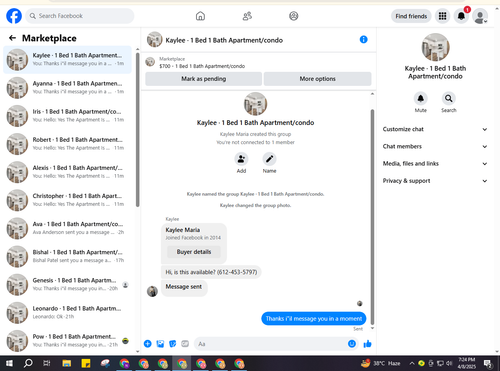Attach a photo using the image icon
The width and height of the screenshot is (500, 371).
(160, 344)
